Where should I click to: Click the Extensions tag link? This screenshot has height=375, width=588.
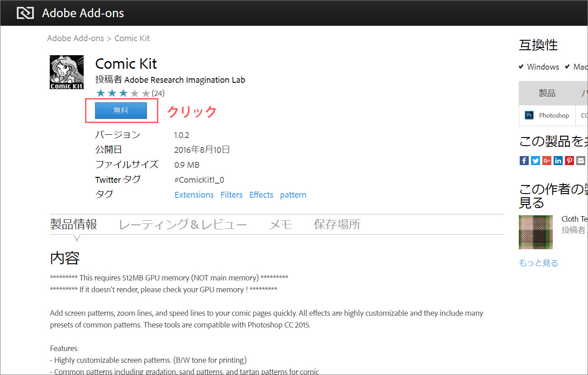[x=194, y=195]
